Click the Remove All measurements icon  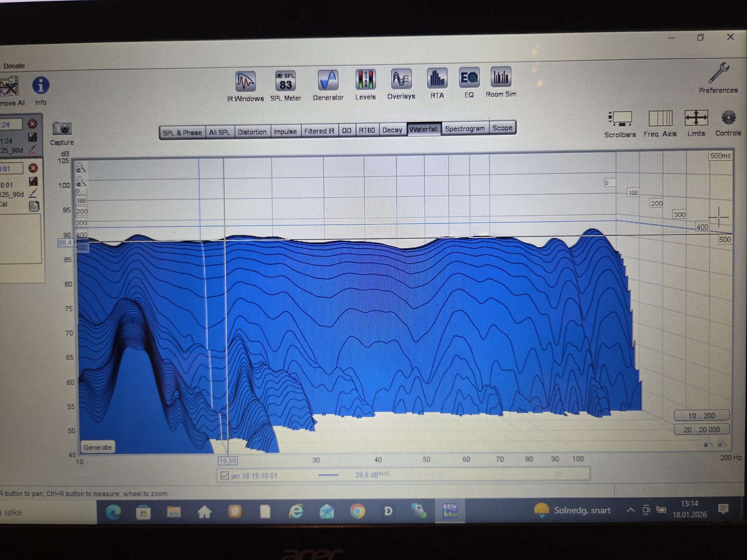point(10,91)
